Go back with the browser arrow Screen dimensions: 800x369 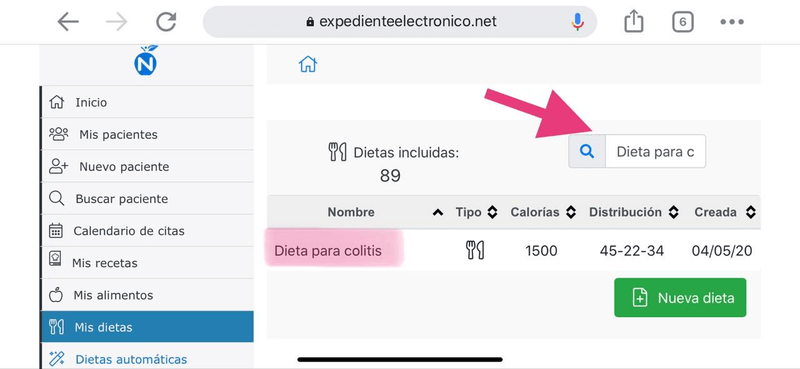[x=68, y=22]
